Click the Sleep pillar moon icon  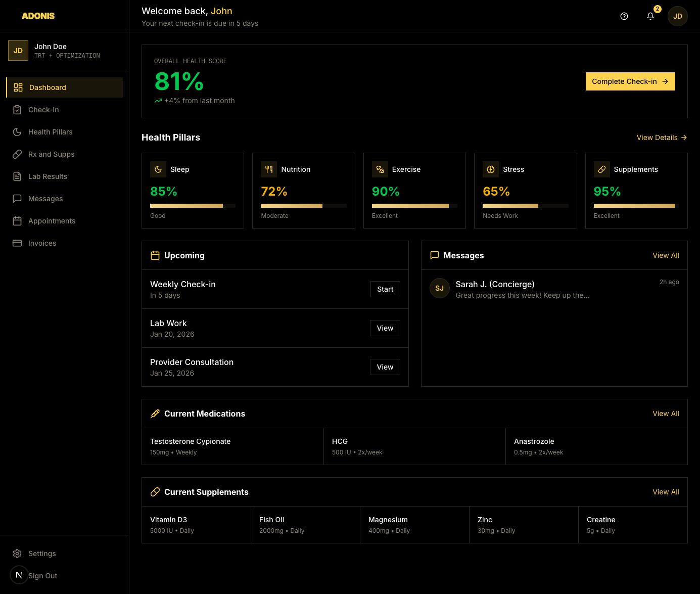tap(158, 169)
